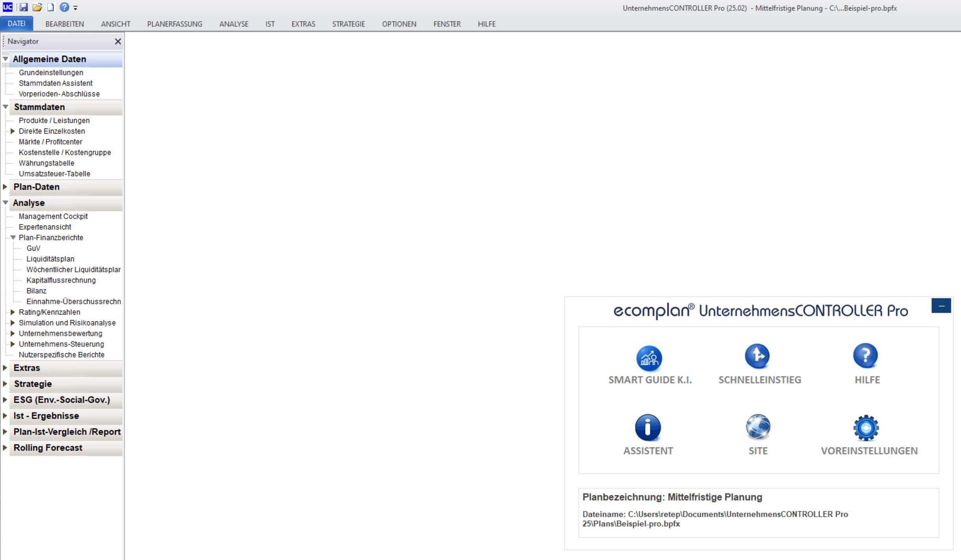Launch the Assistent info icon
The width and height of the screenshot is (961, 560).
(648, 427)
